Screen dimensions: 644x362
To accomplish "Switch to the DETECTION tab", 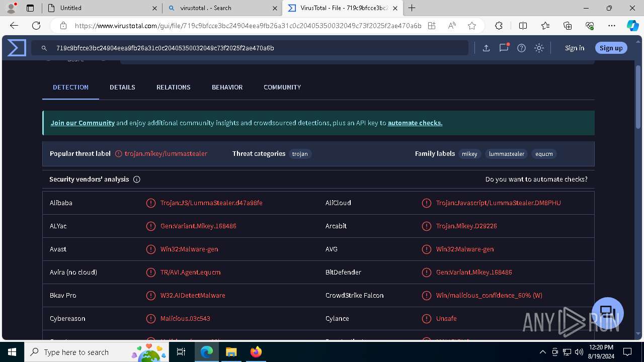I will pyautogui.click(x=70, y=87).
